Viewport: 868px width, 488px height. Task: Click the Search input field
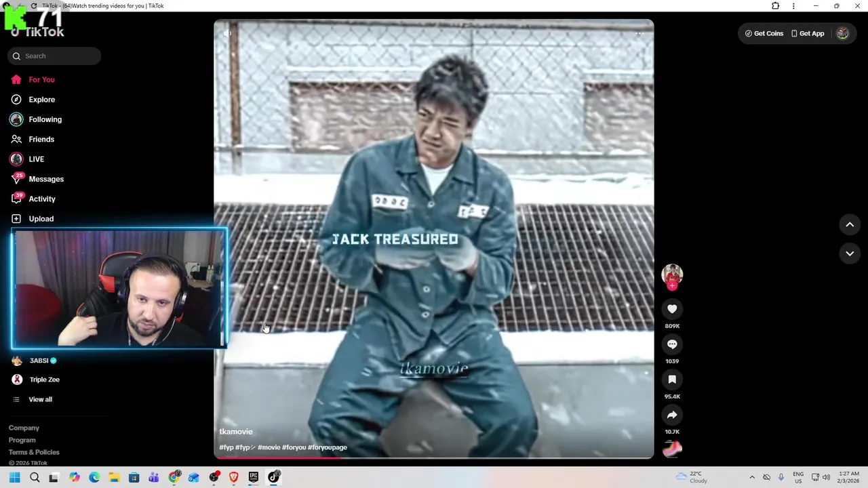pyautogui.click(x=54, y=56)
